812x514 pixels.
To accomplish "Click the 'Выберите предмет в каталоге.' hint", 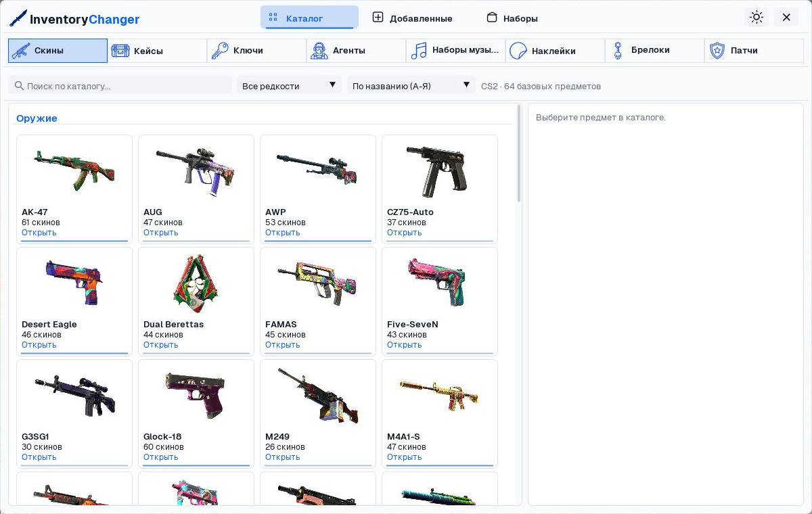I will (600, 118).
